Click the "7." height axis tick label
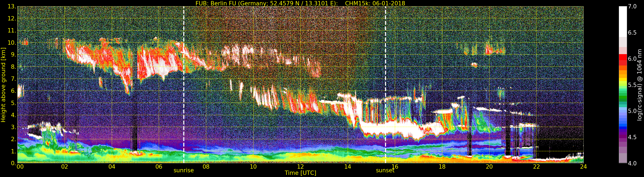The width and height of the screenshot is (644, 177). [14, 79]
